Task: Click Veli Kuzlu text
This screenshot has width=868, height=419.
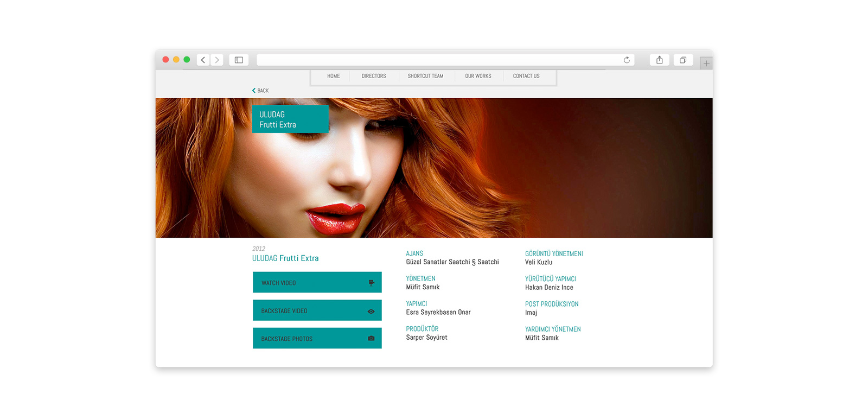Action: pos(539,262)
